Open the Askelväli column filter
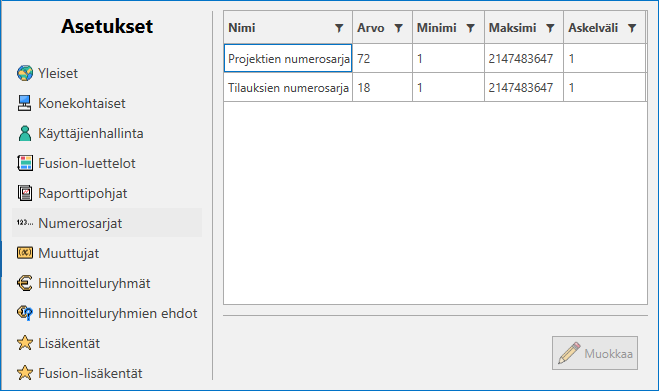 (632, 28)
